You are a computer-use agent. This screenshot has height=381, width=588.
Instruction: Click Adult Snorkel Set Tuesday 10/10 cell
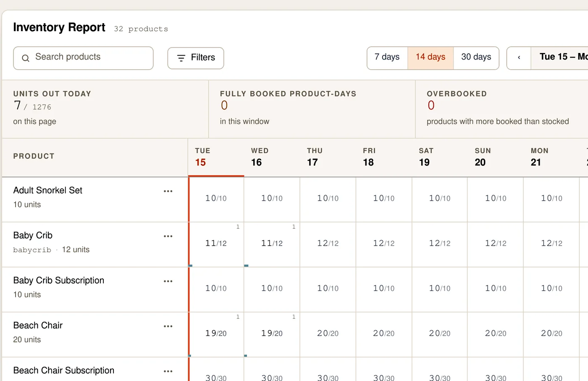(216, 198)
